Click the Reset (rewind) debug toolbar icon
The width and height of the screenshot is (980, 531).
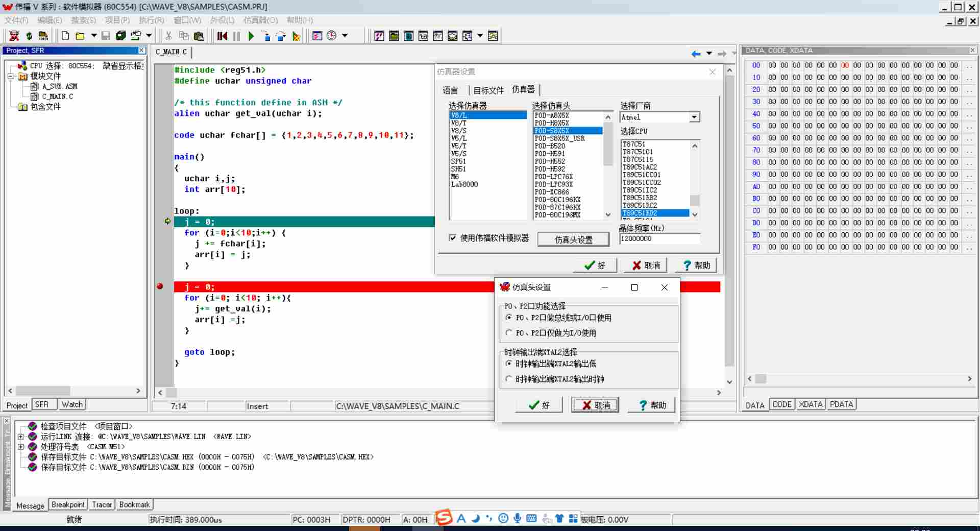[222, 36]
